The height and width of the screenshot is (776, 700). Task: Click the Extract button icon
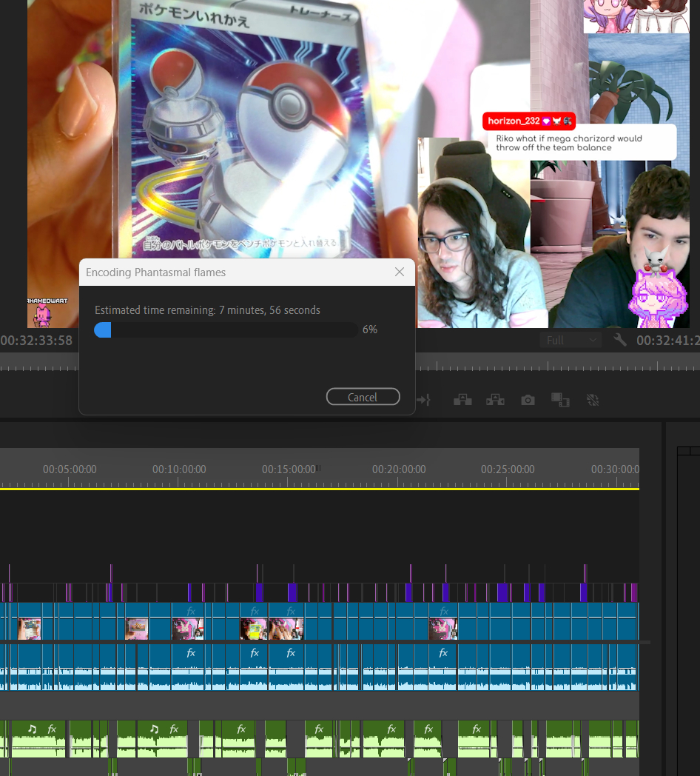pyautogui.click(x=495, y=400)
